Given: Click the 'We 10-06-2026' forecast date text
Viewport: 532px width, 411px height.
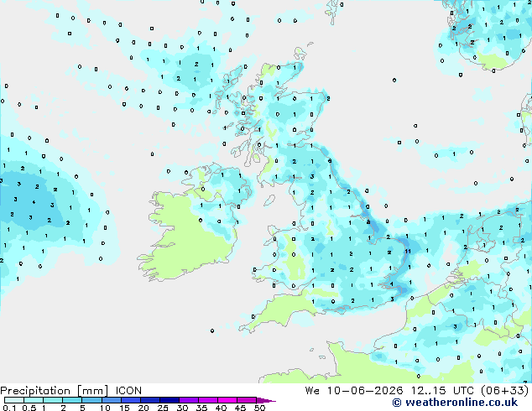Looking at the screenshot, I should 354,391.
